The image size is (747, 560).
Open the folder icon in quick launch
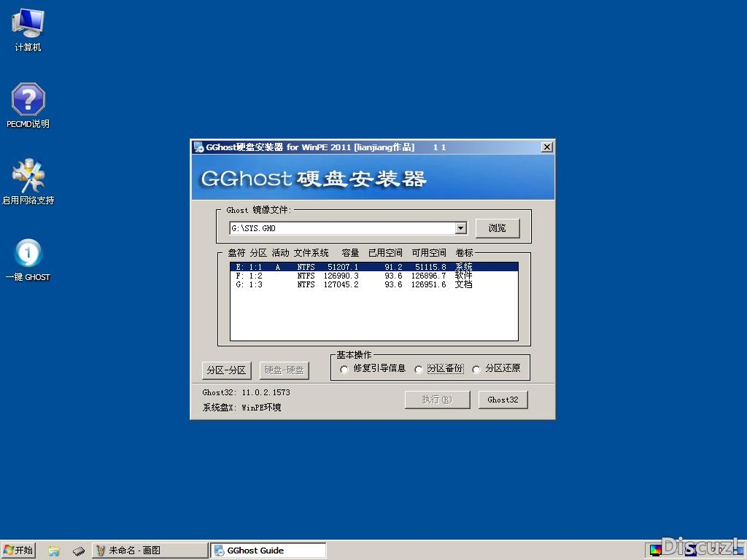tap(54, 551)
